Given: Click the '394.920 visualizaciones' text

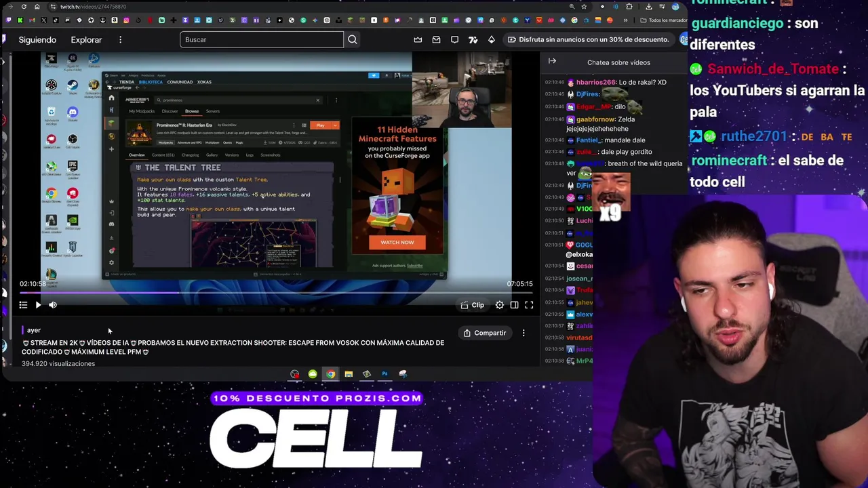Looking at the screenshot, I should (x=58, y=364).
